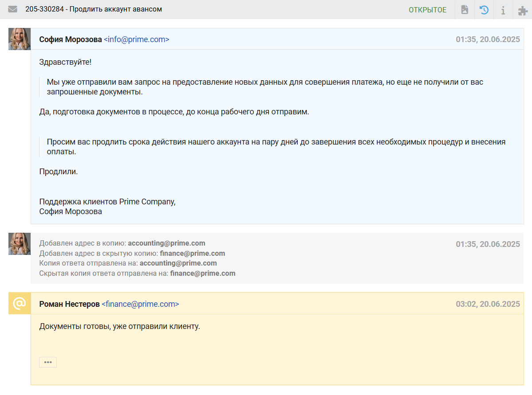
Task: Click the 03:02 timestamp on the note
Action: coord(488,304)
